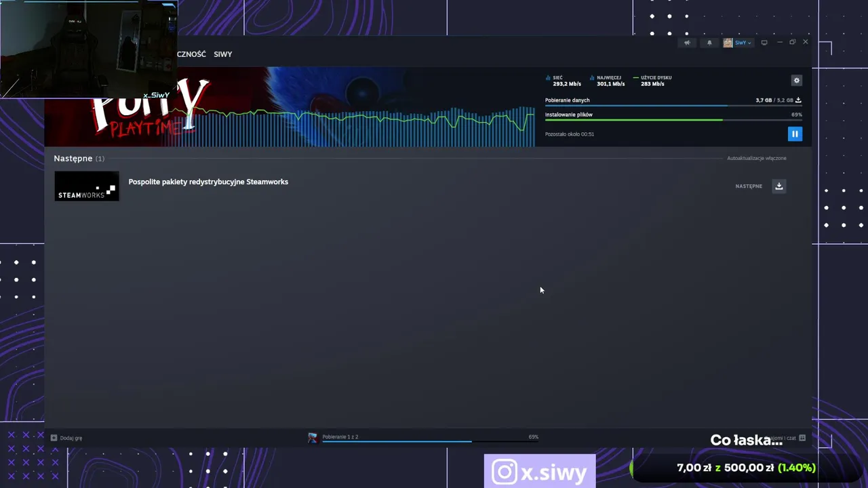Screen dimensions: 868x488
Task: Click the bottom download progress bar
Action: [x=430, y=442]
